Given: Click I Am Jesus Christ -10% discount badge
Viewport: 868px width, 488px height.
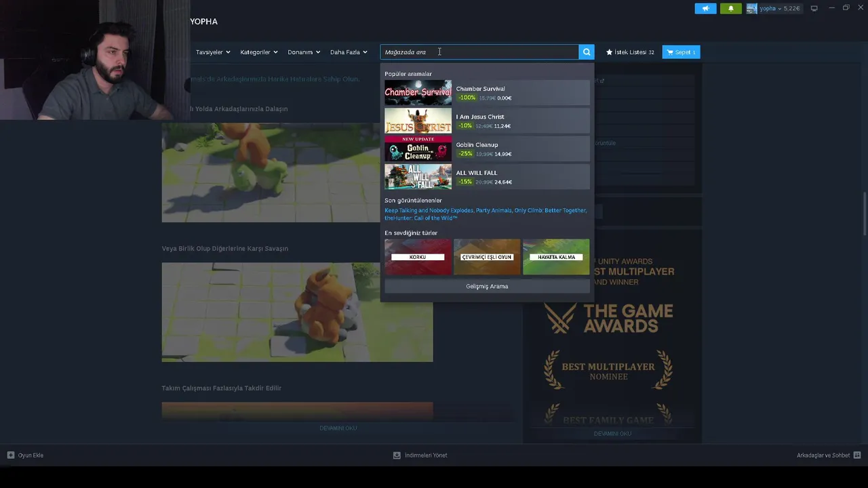Looking at the screenshot, I should point(465,126).
